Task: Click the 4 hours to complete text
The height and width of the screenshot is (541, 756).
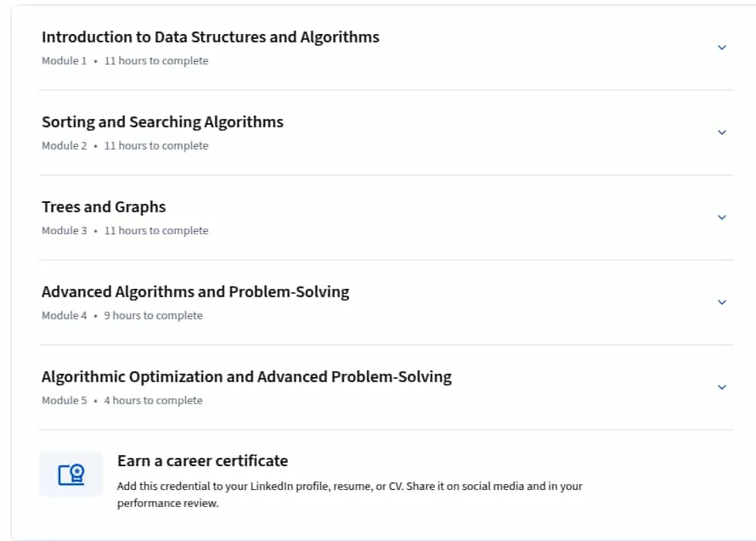Action: point(153,400)
